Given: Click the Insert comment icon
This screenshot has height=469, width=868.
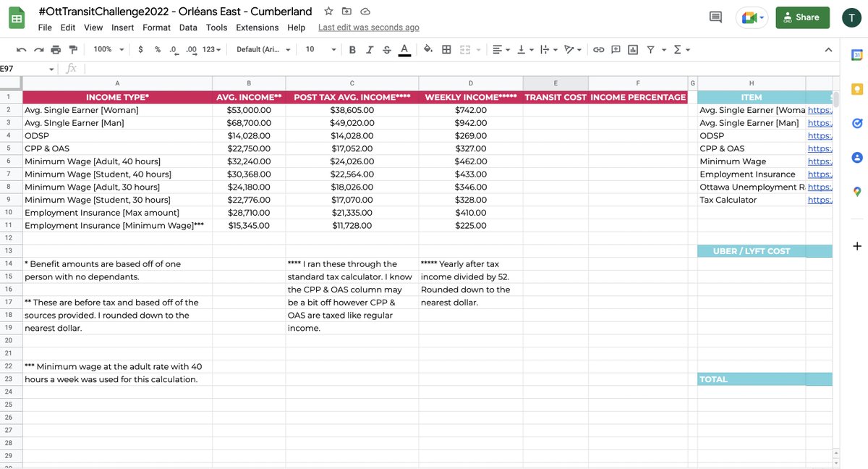Looking at the screenshot, I should [x=616, y=49].
